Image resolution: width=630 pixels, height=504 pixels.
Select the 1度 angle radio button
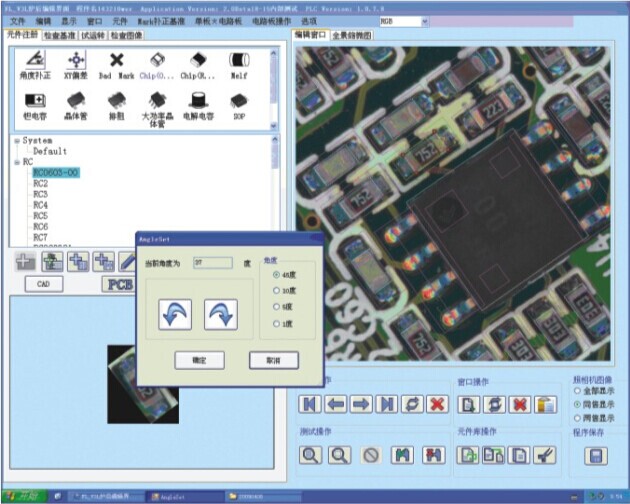(276, 322)
